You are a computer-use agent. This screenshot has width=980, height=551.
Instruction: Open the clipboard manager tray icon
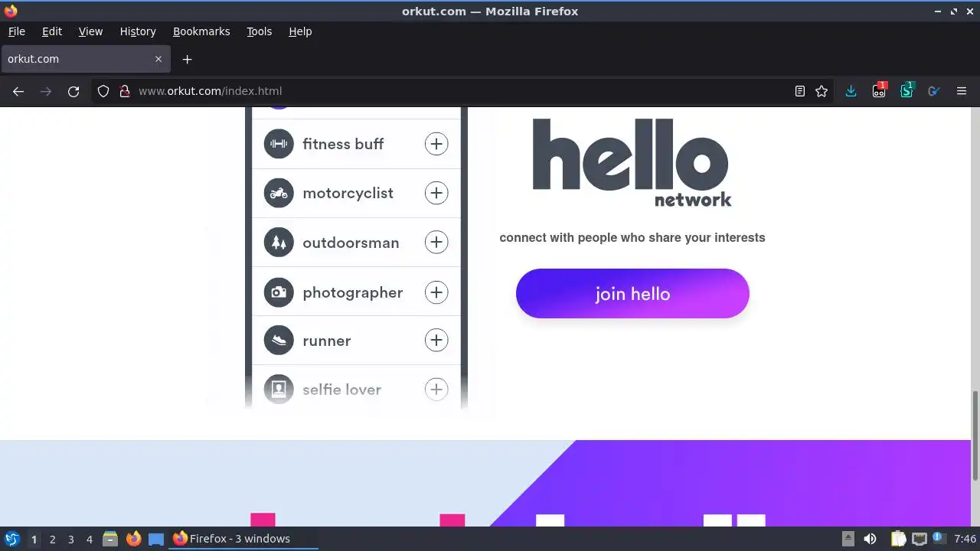click(898, 539)
